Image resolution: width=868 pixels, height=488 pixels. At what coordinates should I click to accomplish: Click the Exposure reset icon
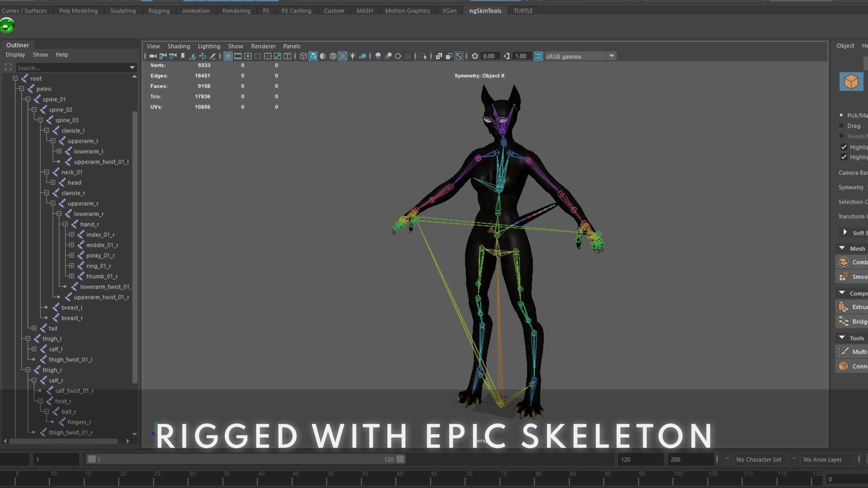[475, 56]
